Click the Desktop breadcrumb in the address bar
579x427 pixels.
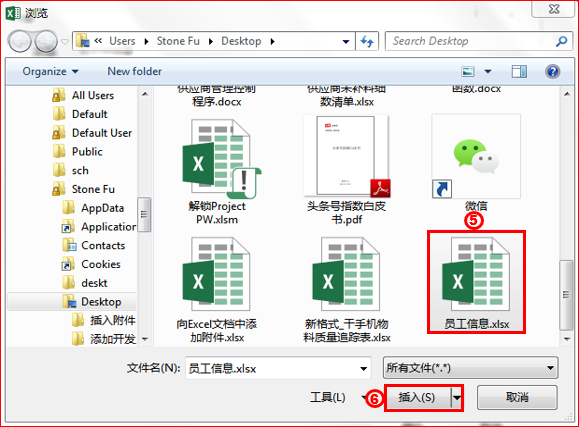[241, 41]
